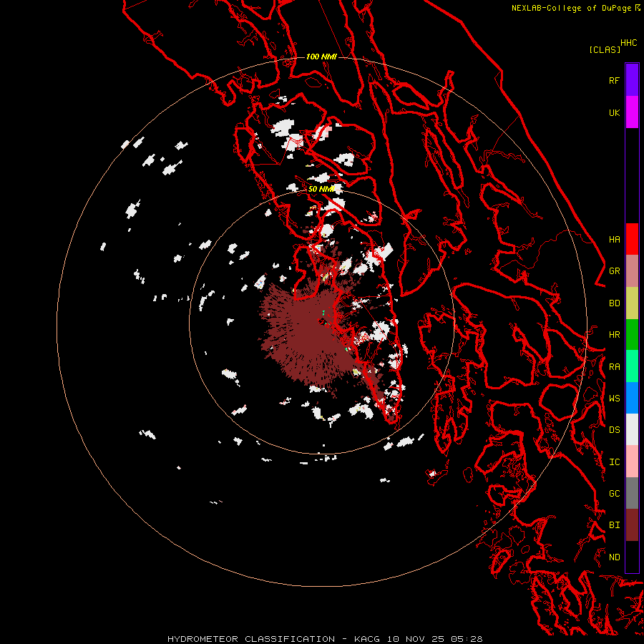Click the KACG station identifier

pyautogui.click(x=369, y=639)
